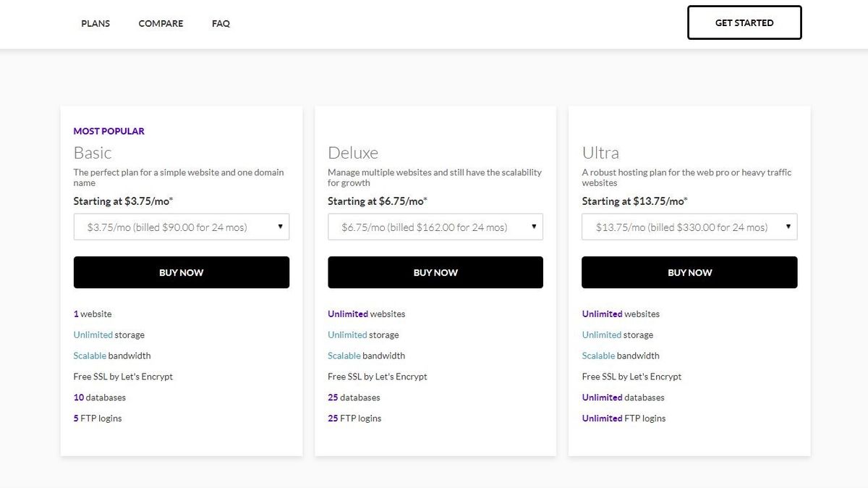Go to the Compare section
This screenshot has width=868, height=488.
click(x=161, y=23)
